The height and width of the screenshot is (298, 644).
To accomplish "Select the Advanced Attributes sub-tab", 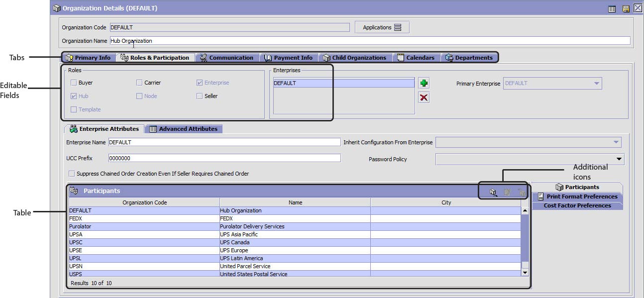I will pyautogui.click(x=184, y=129).
